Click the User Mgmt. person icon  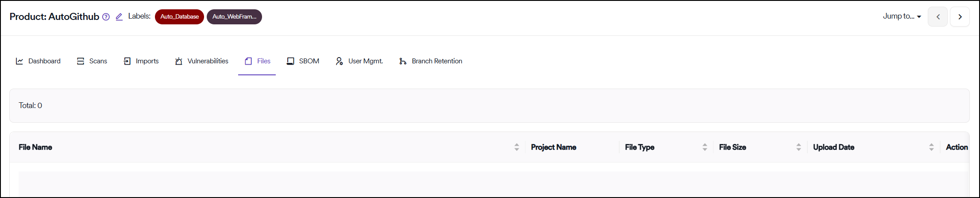point(339,61)
